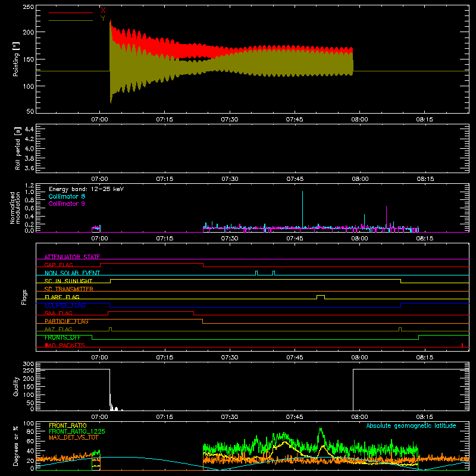Click the Absolute geomagnetic latitude label
Viewport: 476px width, 476px height.
click(411, 425)
